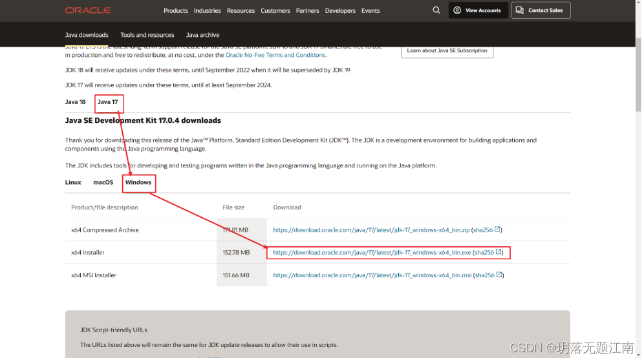Open the Resources menu
Image resolution: width=644 pixels, height=360 pixels.
[x=241, y=11]
